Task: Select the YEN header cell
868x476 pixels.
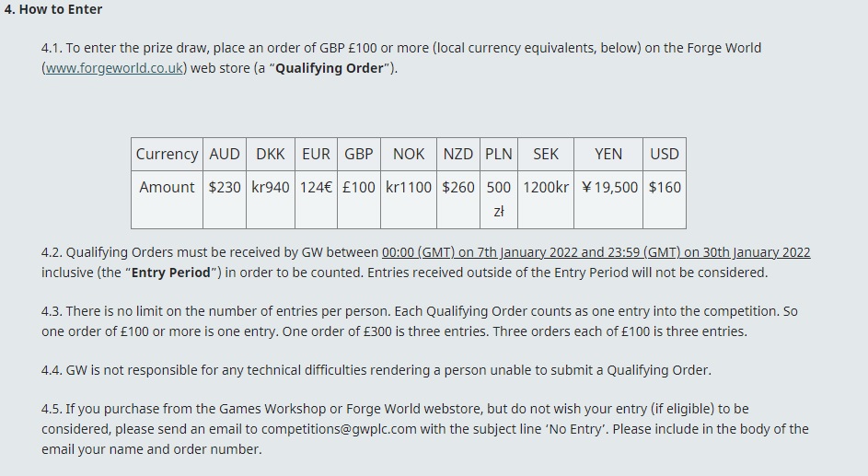Action: click(x=608, y=154)
